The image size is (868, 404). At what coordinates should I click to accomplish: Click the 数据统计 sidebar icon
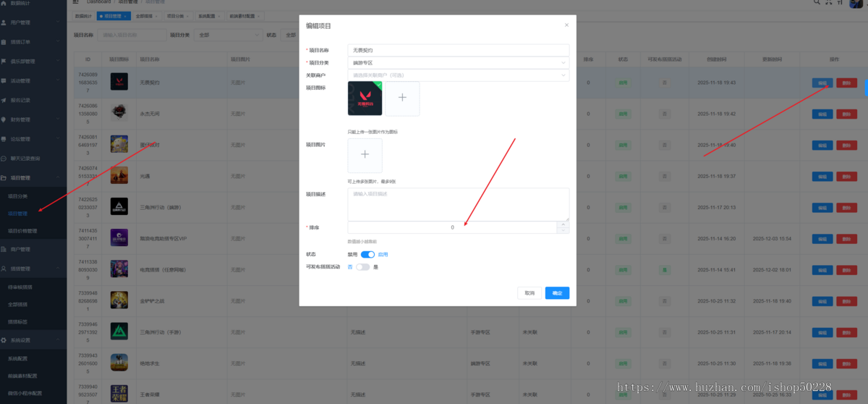pyautogui.click(x=4, y=4)
